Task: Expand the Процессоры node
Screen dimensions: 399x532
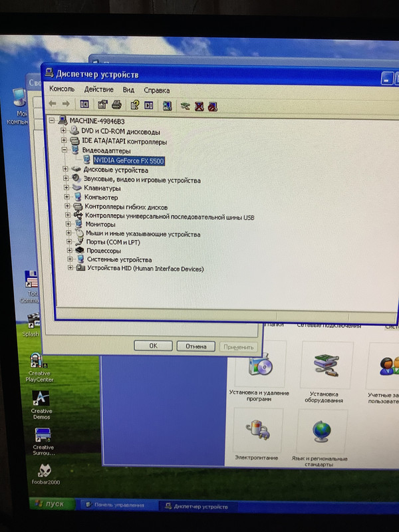Action: click(69, 250)
